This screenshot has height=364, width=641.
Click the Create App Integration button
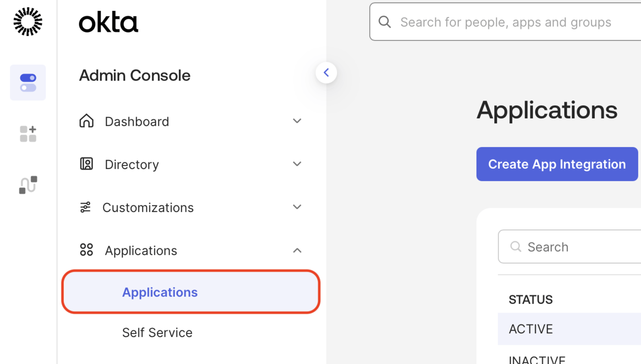[557, 164]
